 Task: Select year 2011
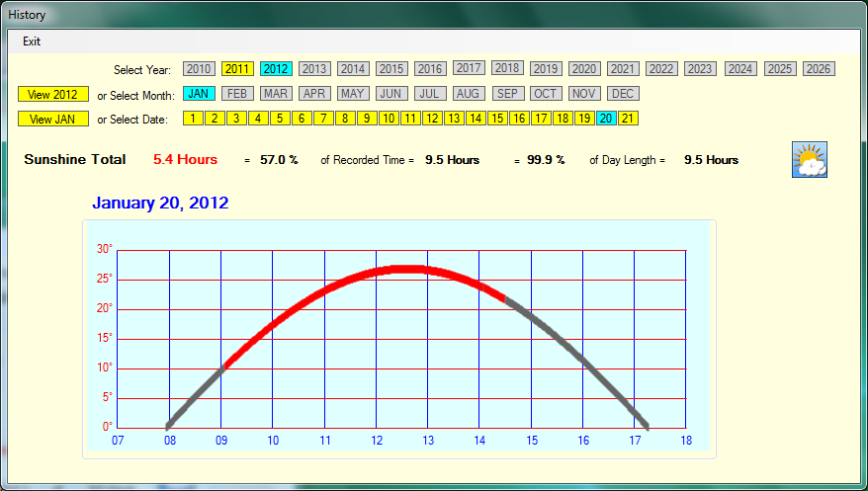tap(237, 68)
